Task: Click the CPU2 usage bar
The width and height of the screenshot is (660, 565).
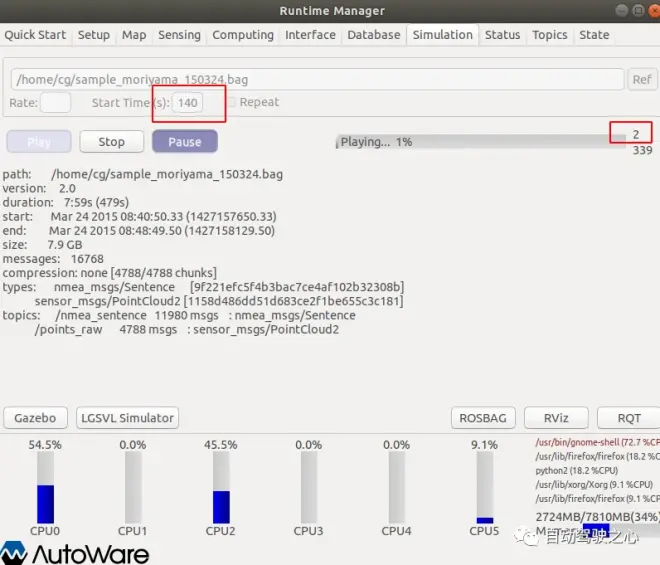Action: pyautogui.click(x=221, y=487)
